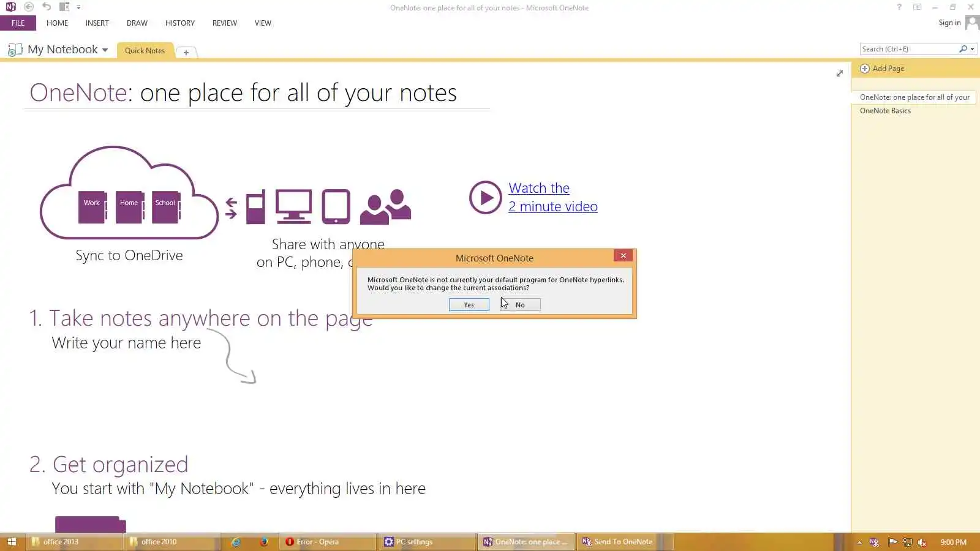
Task: Click the page title text
Action: click(243, 93)
